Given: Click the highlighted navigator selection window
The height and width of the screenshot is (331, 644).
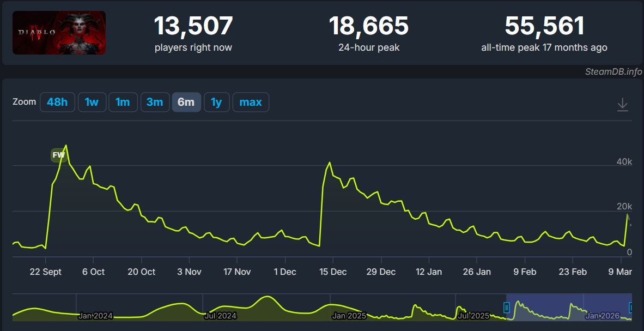Looking at the screenshot, I should (569, 306).
